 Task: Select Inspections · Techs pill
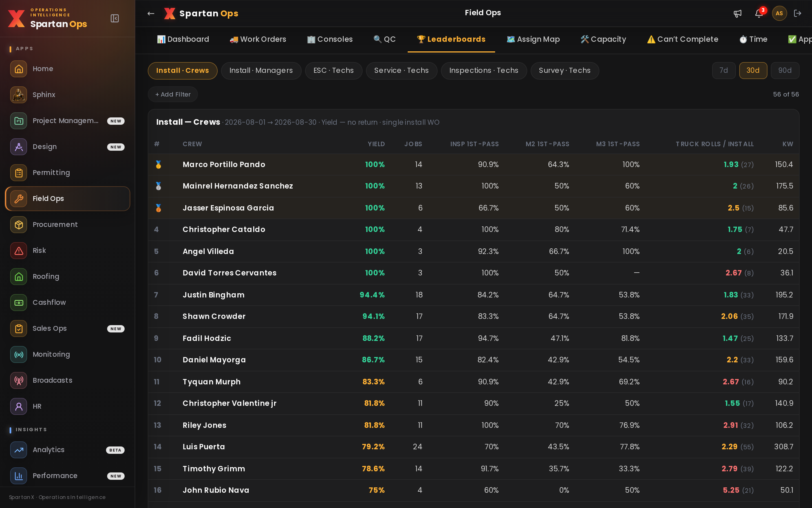pyautogui.click(x=484, y=71)
